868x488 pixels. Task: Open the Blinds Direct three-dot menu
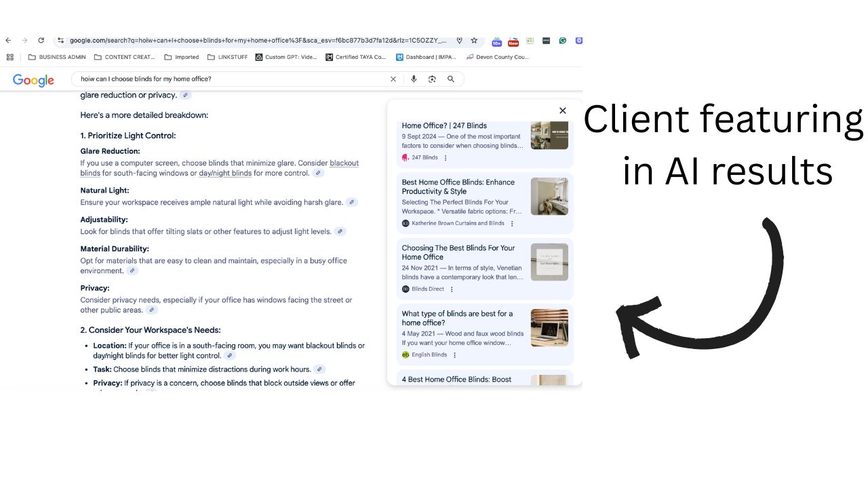coord(452,289)
